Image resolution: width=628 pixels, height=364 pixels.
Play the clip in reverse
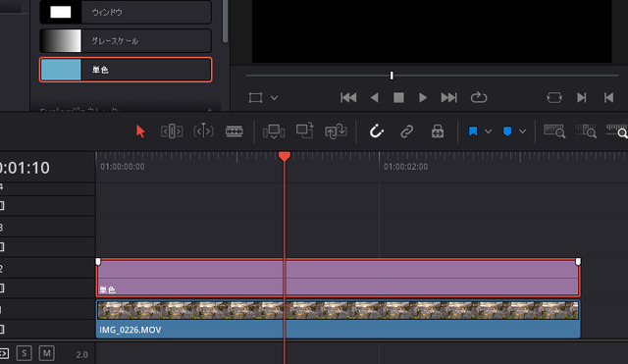tap(375, 97)
